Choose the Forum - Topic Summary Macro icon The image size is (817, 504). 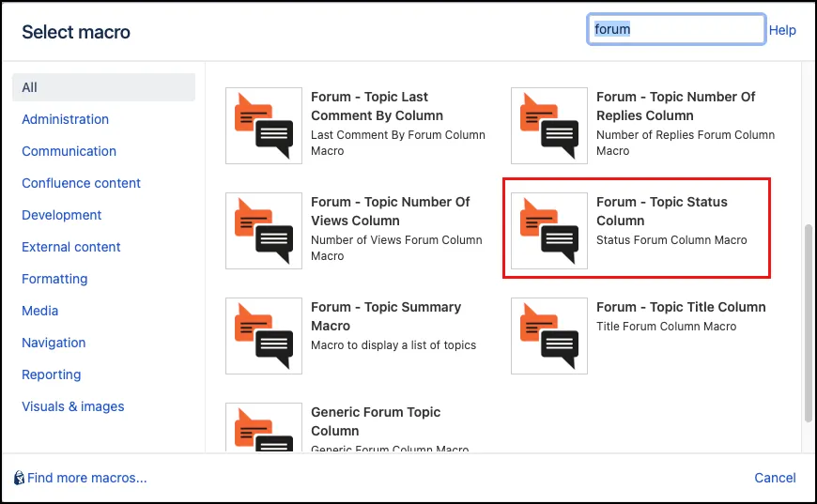click(x=264, y=336)
